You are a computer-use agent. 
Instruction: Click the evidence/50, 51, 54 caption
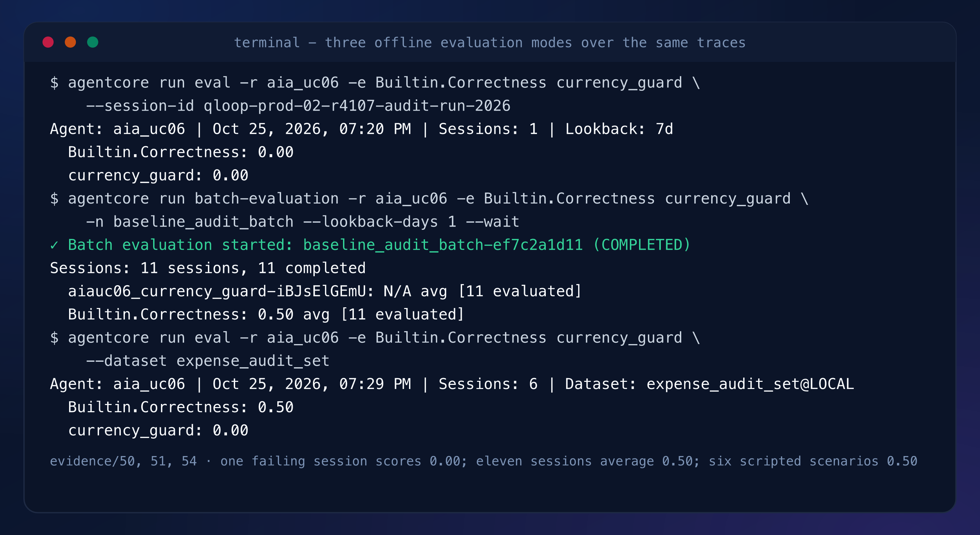(484, 461)
